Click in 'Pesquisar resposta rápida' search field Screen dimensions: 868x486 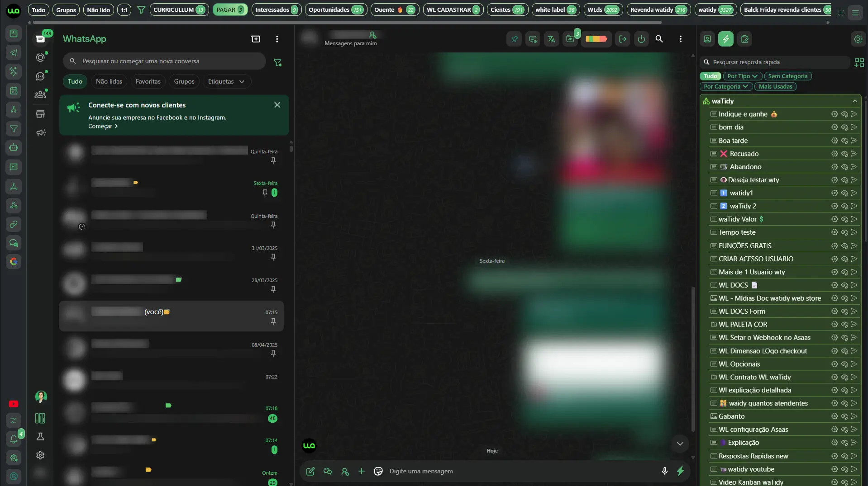(775, 62)
